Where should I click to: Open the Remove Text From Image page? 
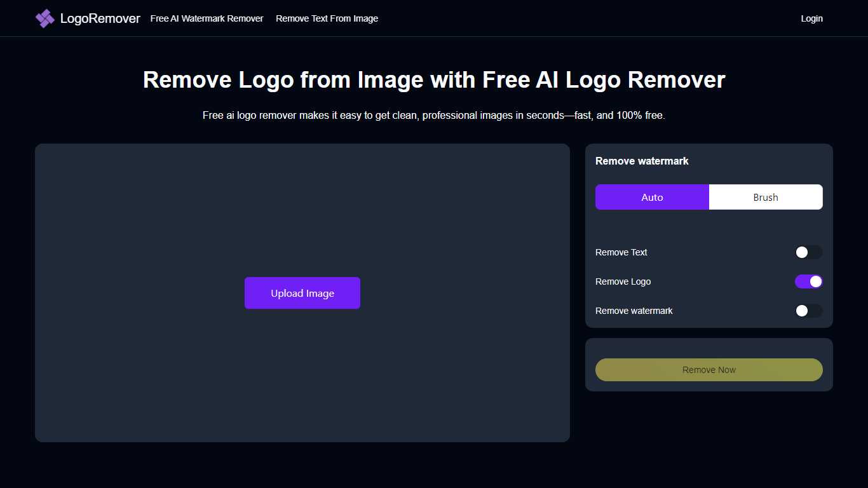pyautogui.click(x=327, y=18)
